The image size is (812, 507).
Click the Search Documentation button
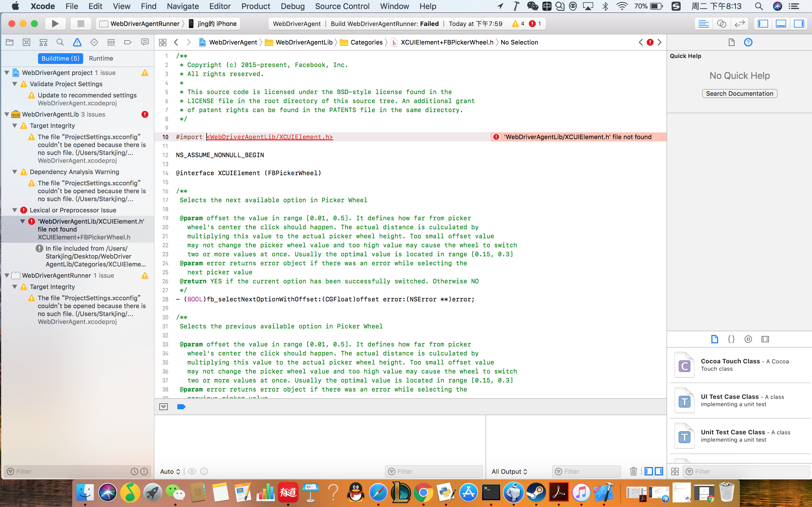pyautogui.click(x=739, y=93)
